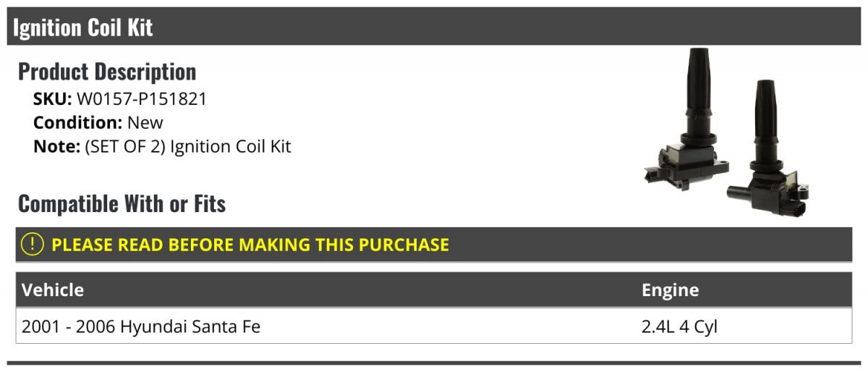
Task: Click the bold SKU label
Action: (52, 99)
